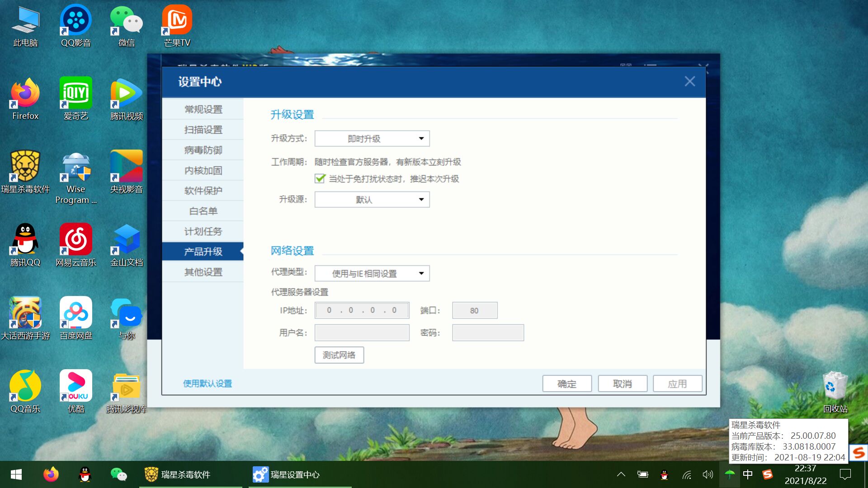The image size is (868, 488).
Task: Switch to the 白名单 tab
Action: tap(203, 211)
